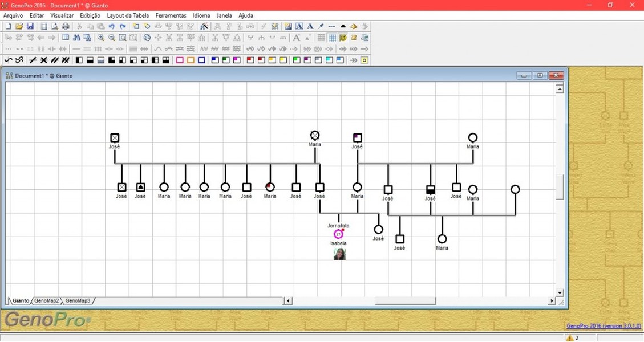Create a new genogram document
The width and height of the screenshot is (644, 342).
(7, 26)
